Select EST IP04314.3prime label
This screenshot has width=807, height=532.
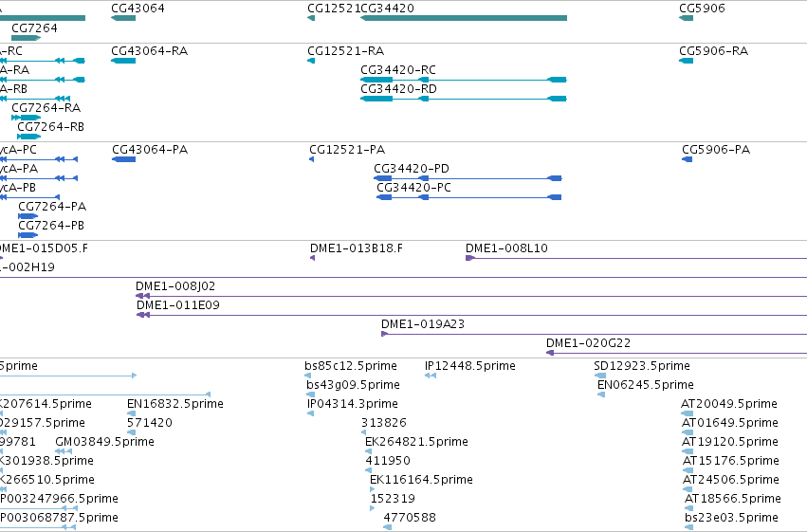pos(353,404)
